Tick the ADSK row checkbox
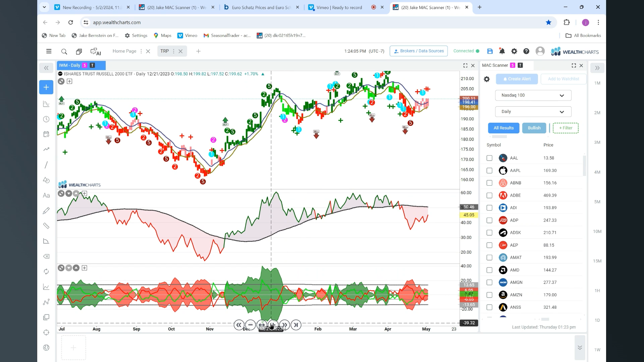 pos(489,233)
